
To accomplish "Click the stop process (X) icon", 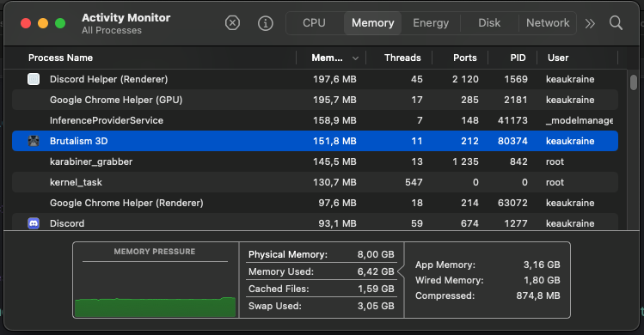I will point(232,23).
